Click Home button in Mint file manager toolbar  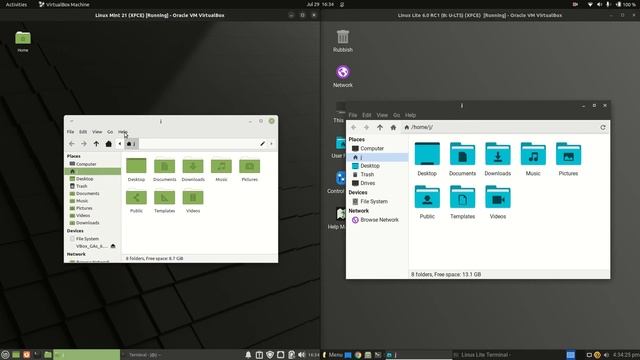pyautogui.click(x=109, y=144)
